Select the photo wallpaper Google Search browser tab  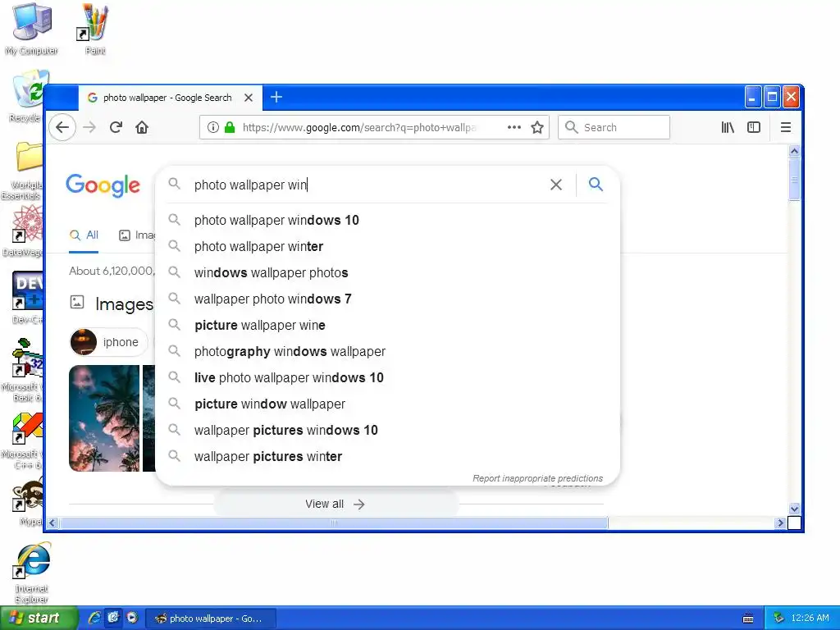171,98
